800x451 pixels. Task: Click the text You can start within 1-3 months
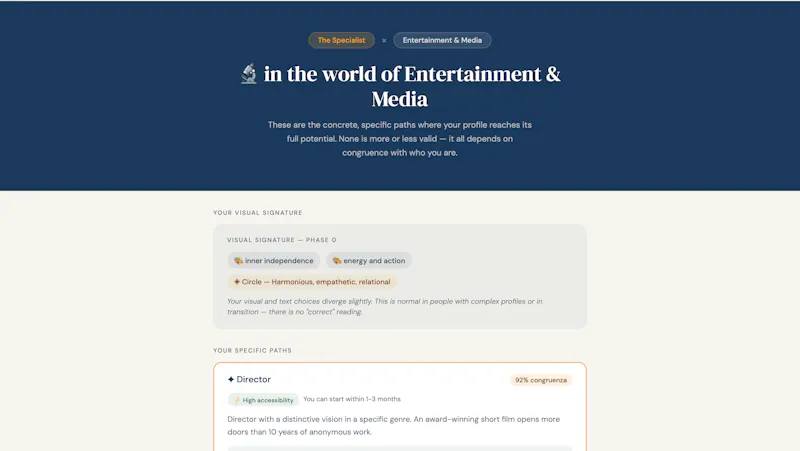tap(352, 399)
